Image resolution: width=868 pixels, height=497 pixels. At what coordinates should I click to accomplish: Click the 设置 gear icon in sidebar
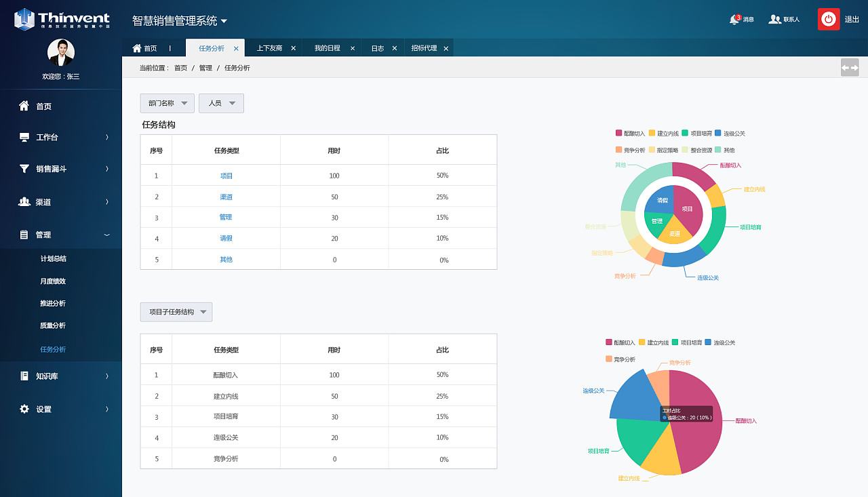[x=24, y=409]
